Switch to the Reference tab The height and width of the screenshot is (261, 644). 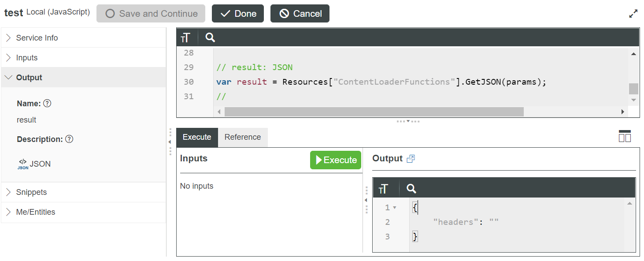point(243,137)
